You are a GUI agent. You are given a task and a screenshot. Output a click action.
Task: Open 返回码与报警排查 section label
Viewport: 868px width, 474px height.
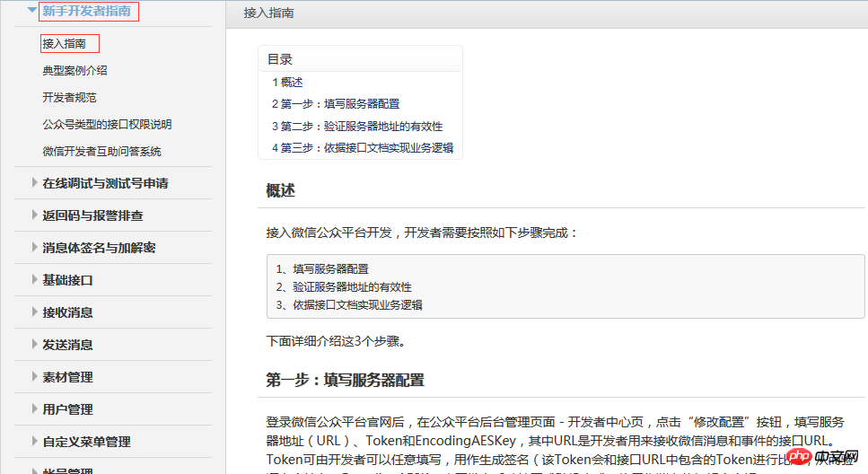[x=92, y=215]
